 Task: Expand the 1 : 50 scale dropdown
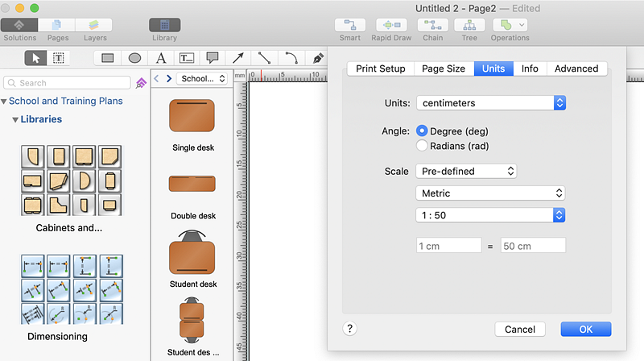491,215
